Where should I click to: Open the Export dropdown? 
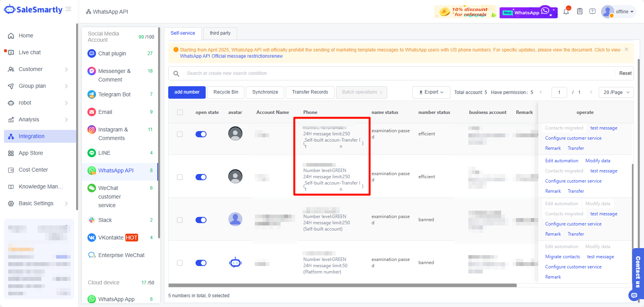431,92
